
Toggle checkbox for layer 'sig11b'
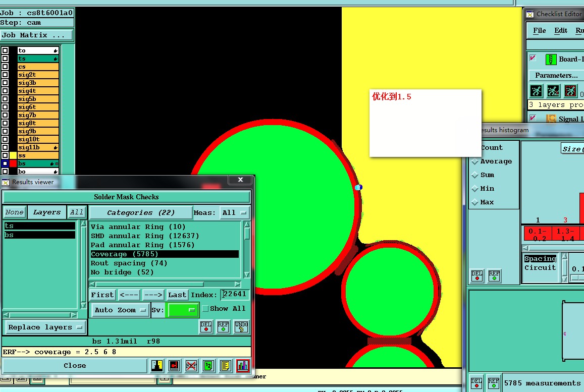(x=5, y=147)
